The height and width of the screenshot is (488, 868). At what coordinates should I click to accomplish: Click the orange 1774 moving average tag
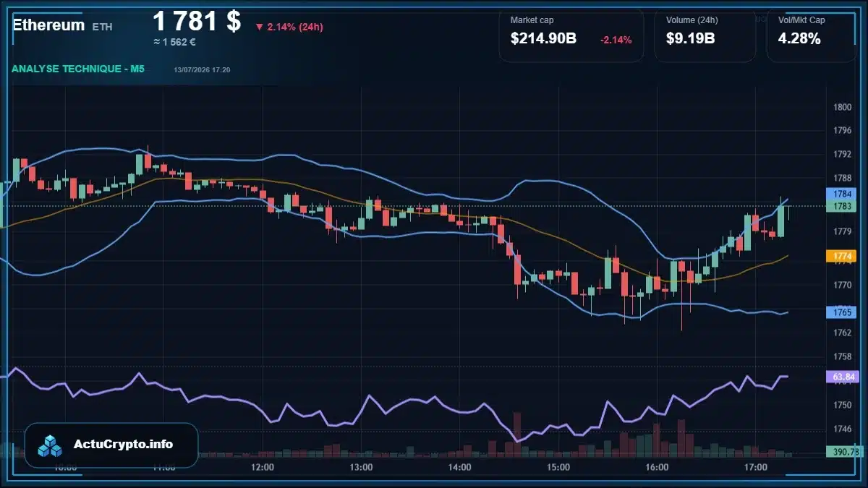pyautogui.click(x=841, y=256)
